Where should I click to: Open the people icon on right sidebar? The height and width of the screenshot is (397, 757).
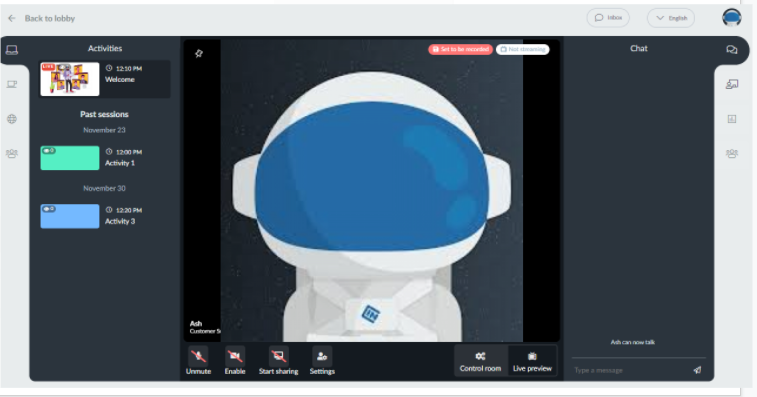(732, 154)
